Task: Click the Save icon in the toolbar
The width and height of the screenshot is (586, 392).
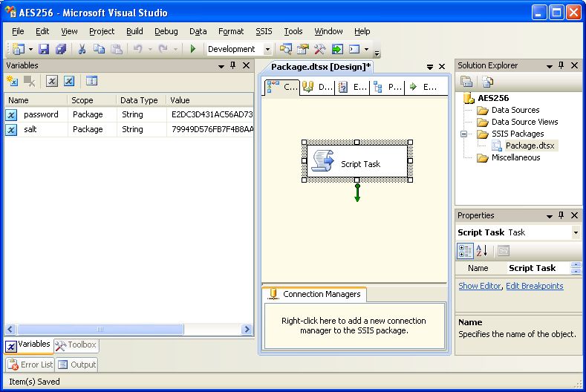Action: coord(44,49)
